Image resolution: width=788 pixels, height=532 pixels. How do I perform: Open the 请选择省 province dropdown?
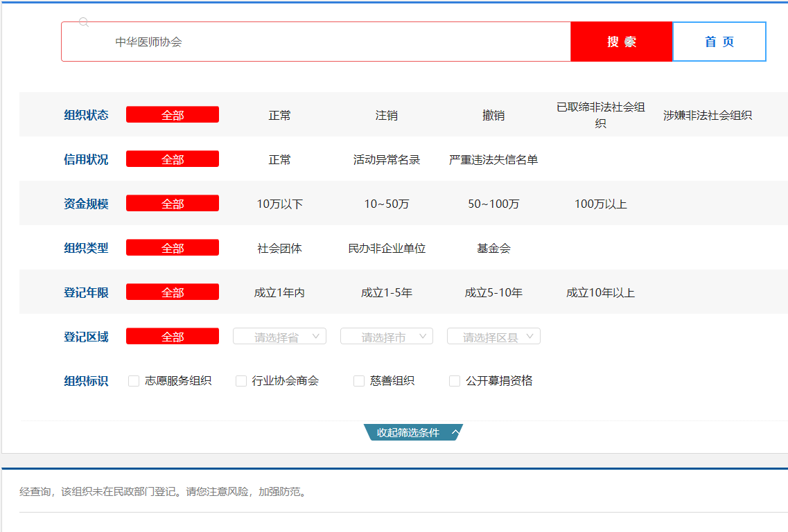coord(279,337)
